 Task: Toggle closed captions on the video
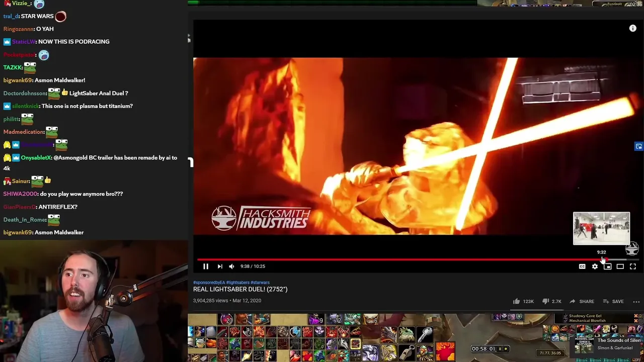[582, 266]
